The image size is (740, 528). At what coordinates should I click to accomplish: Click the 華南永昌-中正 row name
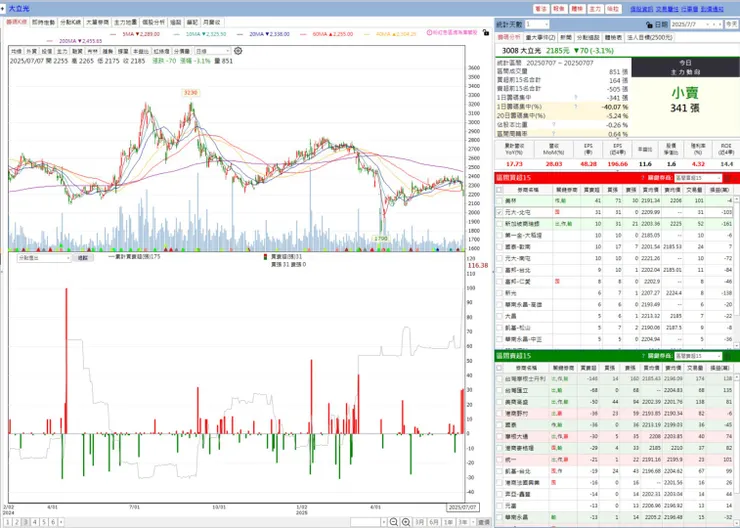point(523,339)
